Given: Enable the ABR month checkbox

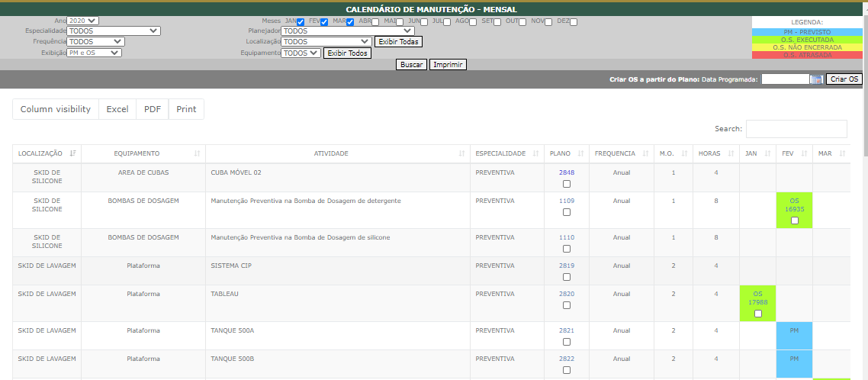Looking at the screenshot, I should click(x=375, y=22).
